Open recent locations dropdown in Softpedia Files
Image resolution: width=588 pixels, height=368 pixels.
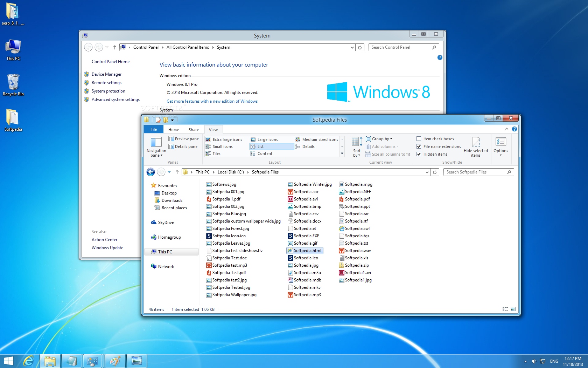(x=169, y=172)
